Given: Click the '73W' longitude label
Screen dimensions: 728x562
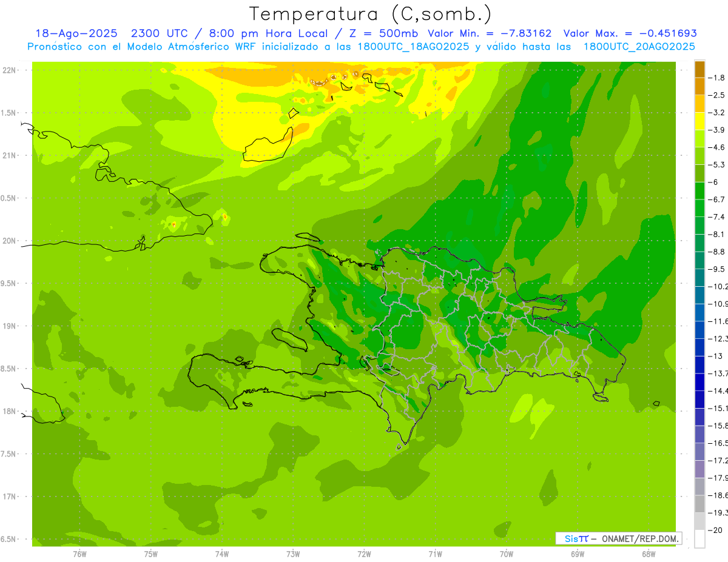Looking at the screenshot, I should (293, 554).
